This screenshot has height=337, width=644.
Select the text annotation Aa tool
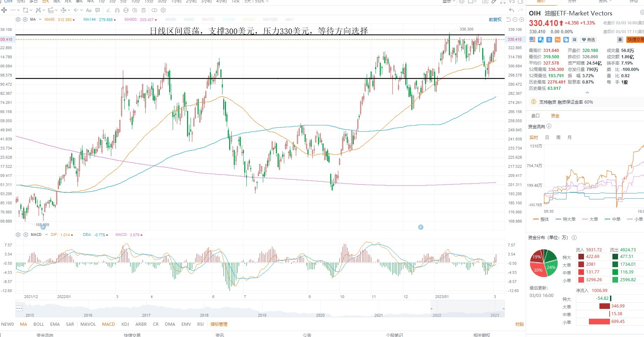(x=89, y=10)
